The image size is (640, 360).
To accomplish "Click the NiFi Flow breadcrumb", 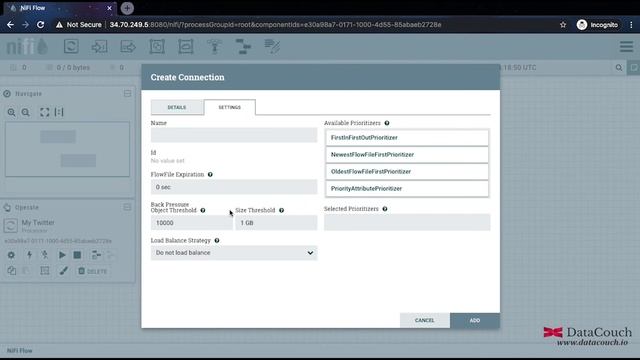I will click(19, 351).
